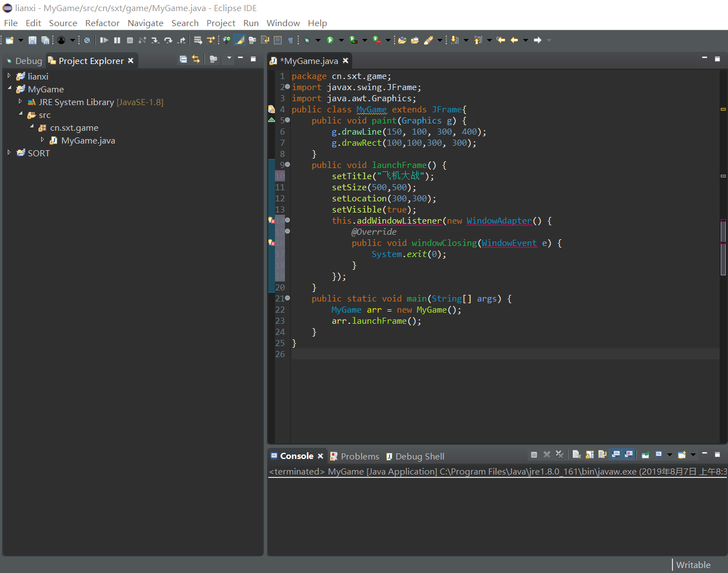Expand the SORT project node

(x=9, y=152)
